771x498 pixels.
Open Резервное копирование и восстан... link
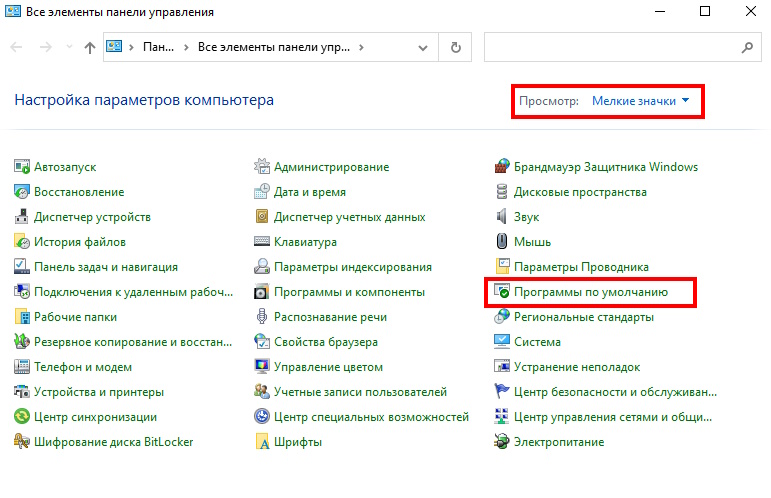[x=133, y=342]
